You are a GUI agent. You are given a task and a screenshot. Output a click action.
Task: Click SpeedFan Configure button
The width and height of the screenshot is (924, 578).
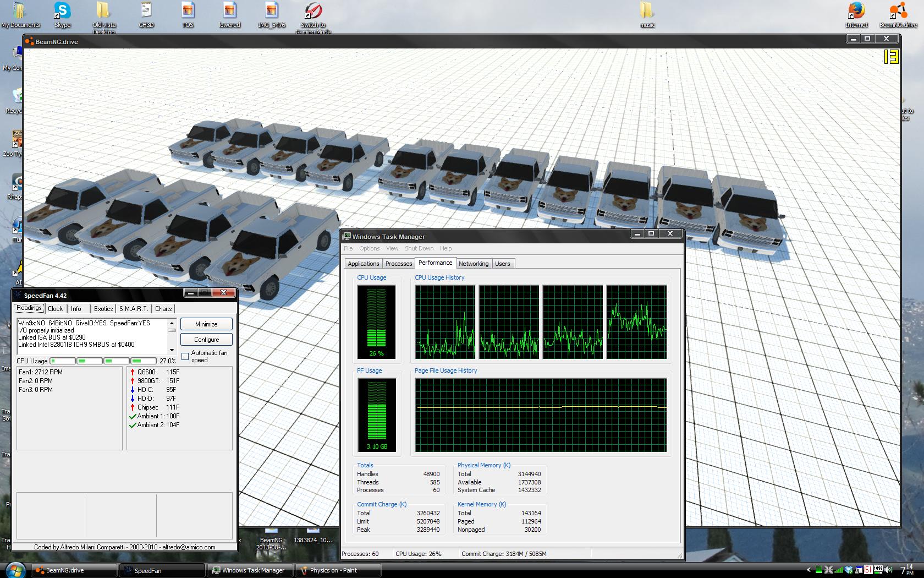click(x=206, y=340)
